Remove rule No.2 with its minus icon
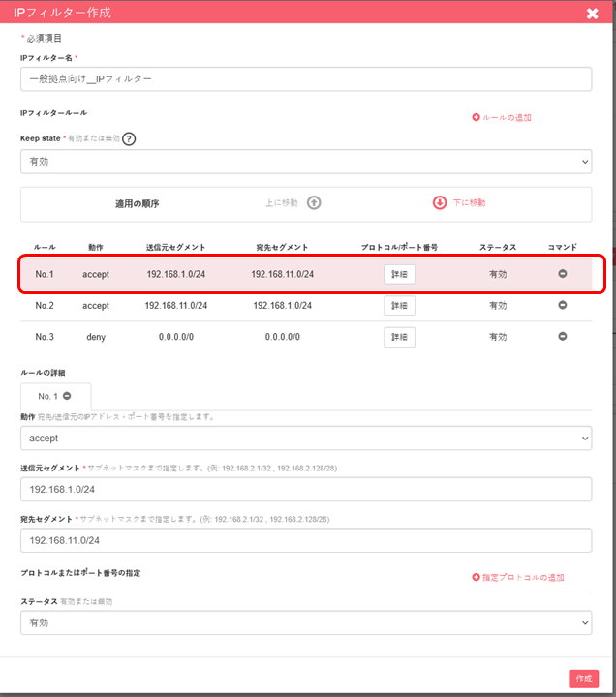 pos(563,305)
